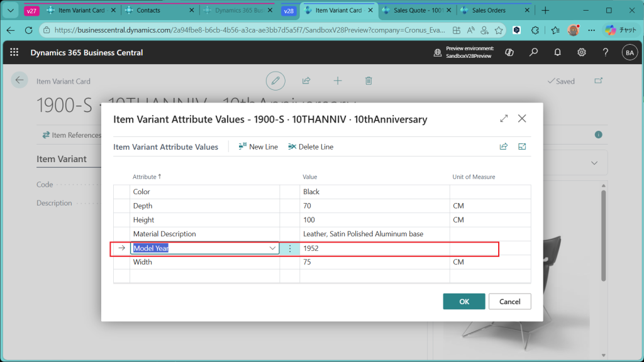Switch to the Sales Orders browser tab
Screen dimensions: 644x362
pos(489,11)
